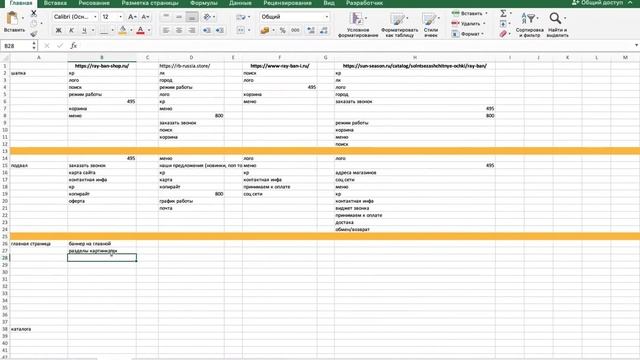Click the text orientation icon
Image resolution: width=640 pixels, height=360 pixels.
(207, 17)
